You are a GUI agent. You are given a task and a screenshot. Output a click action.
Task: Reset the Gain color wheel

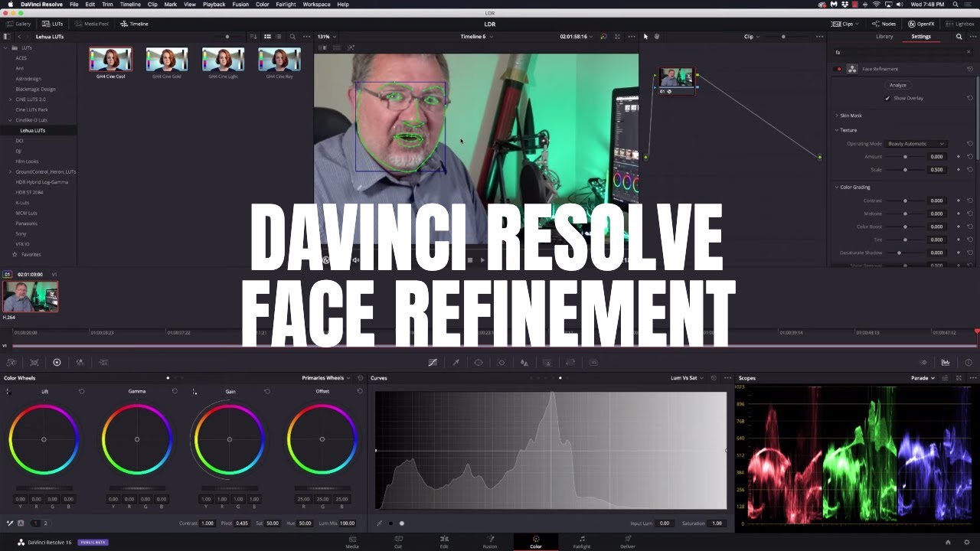267,391
